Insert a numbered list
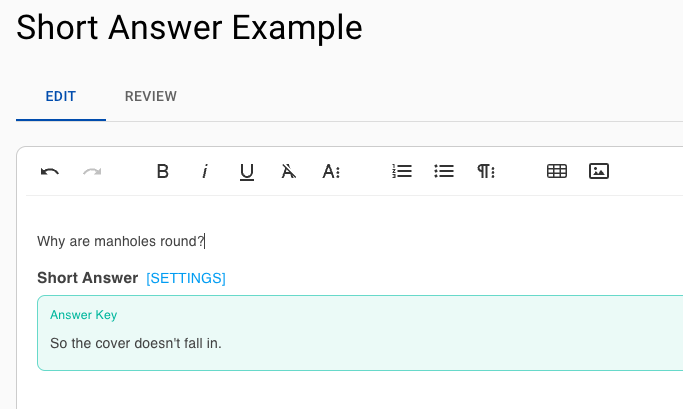The height and width of the screenshot is (409, 683). pos(402,171)
